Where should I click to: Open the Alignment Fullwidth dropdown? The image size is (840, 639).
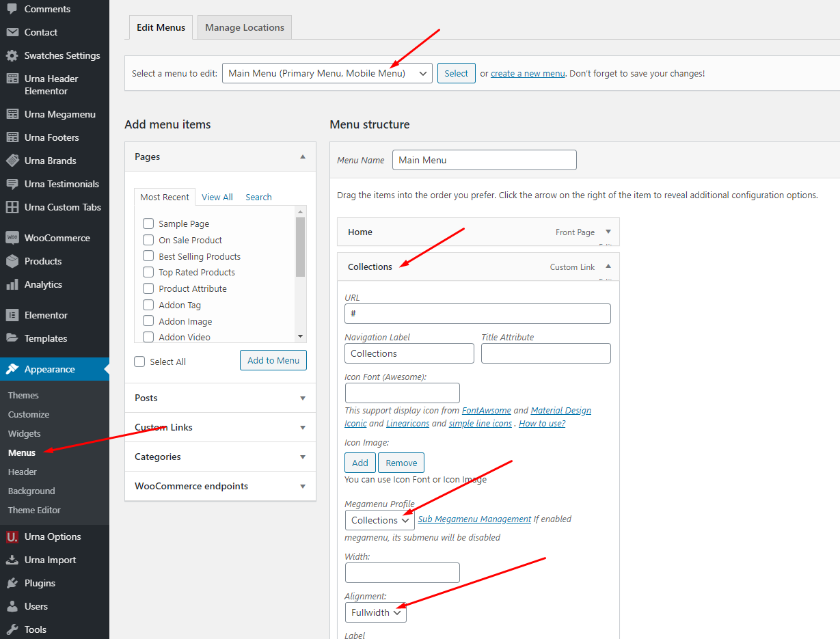(x=376, y=612)
